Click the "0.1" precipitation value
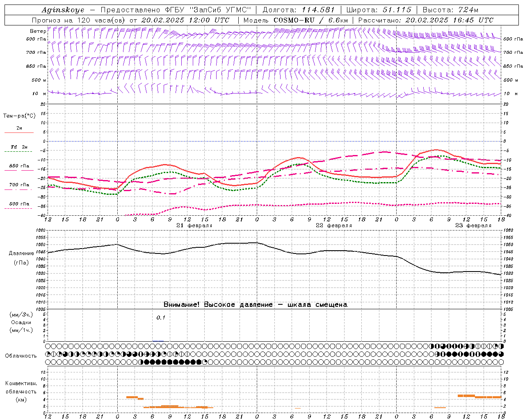The height and width of the screenshot is (420, 525). (x=161, y=317)
